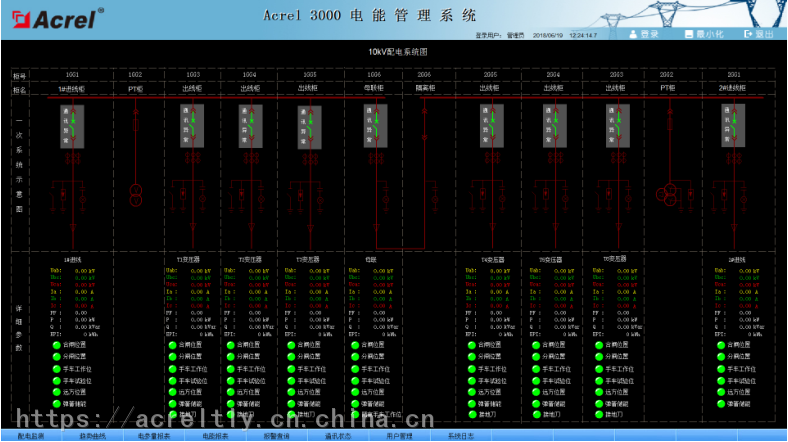The width and height of the screenshot is (788, 442).
Task: Click the isolator switch symbol in cabinet 2006
Action: (x=424, y=124)
